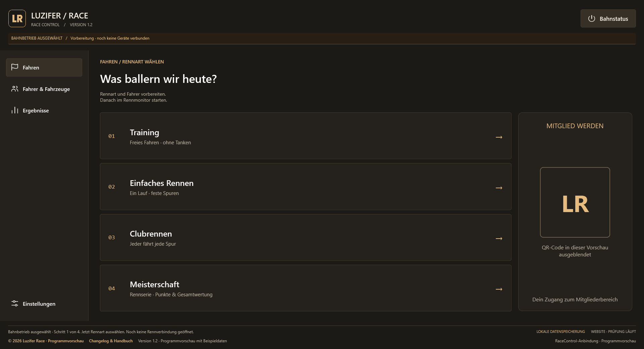The width and height of the screenshot is (644, 349).
Task: Click QR-Code in dieser Vorschau ausgeblendet
Action: tap(575, 251)
